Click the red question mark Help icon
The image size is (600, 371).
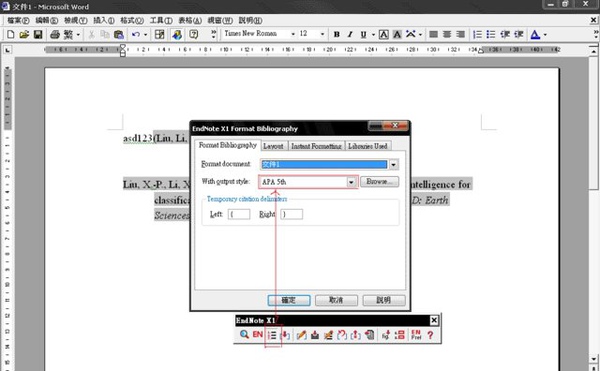pyautogui.click(x=430, y=335)
